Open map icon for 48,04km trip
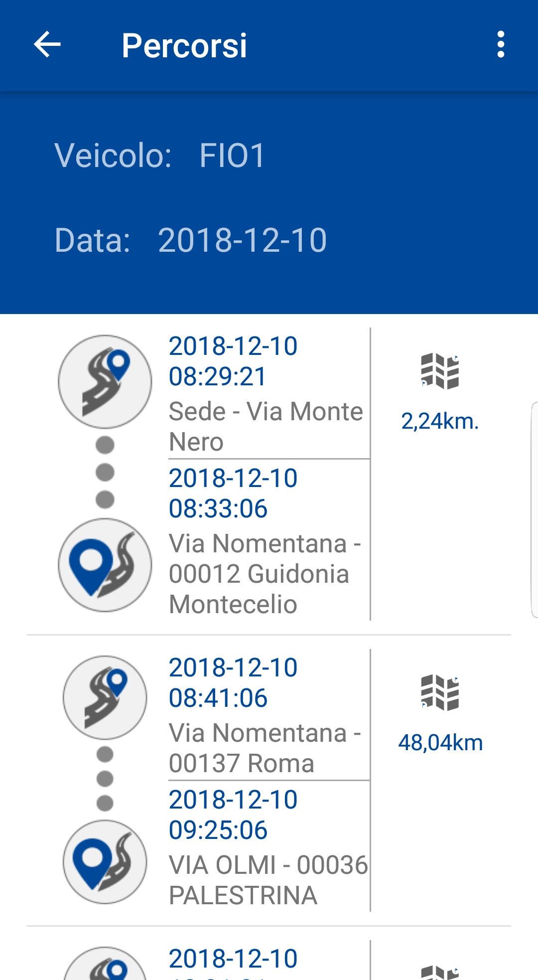This screenshot has height=980, width=538. [440, 693]
